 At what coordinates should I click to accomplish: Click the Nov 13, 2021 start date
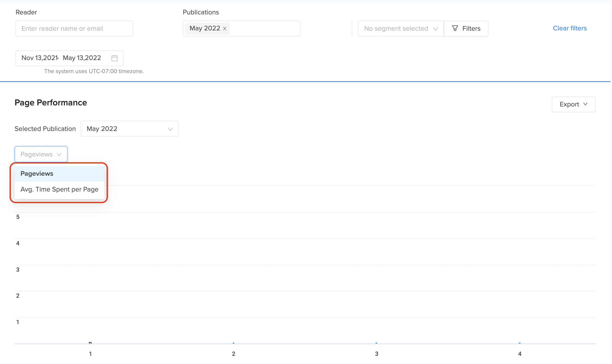(39, 58)
